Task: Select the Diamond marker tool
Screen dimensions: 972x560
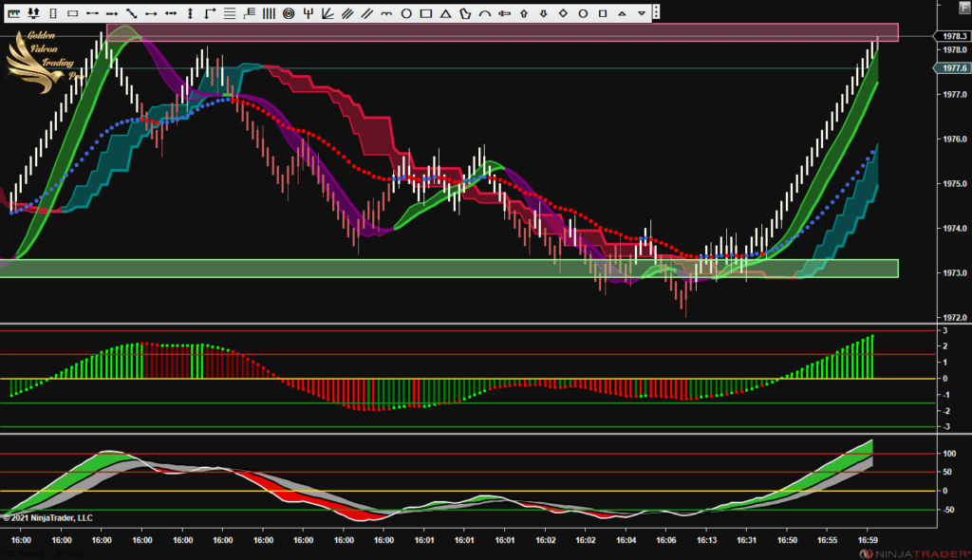Action: pos(562,11)
